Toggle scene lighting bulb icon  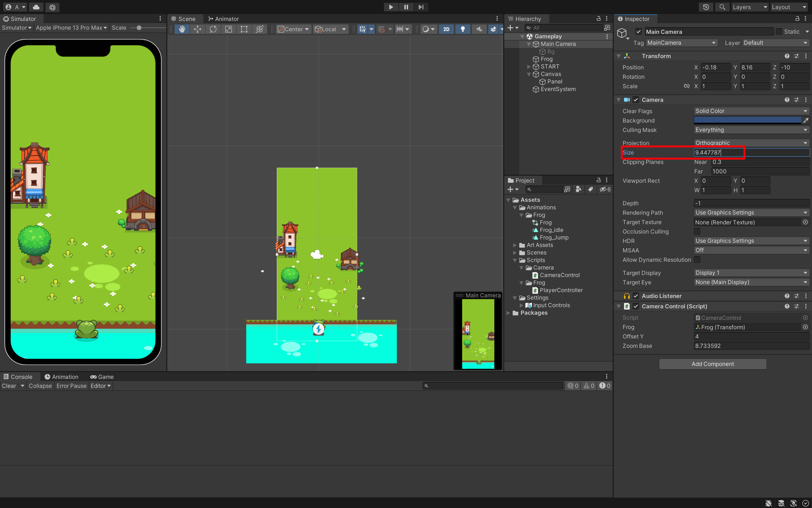point(463,29)
